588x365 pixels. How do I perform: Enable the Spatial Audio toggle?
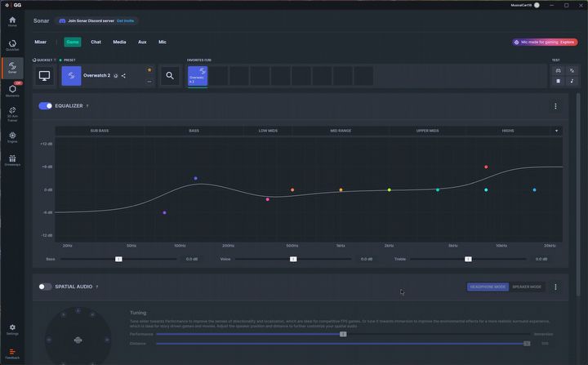click(45, 287)
